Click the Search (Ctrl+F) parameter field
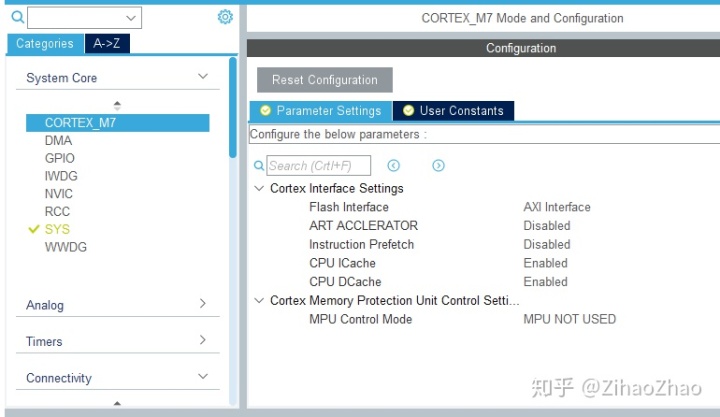This screenshot has width=720, height=417. click(x=319, y=165)
